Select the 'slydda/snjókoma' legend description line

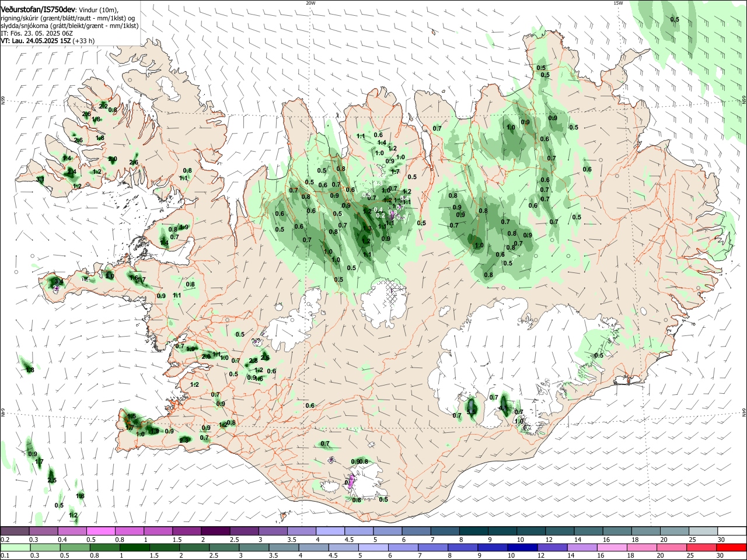(69, 26)
